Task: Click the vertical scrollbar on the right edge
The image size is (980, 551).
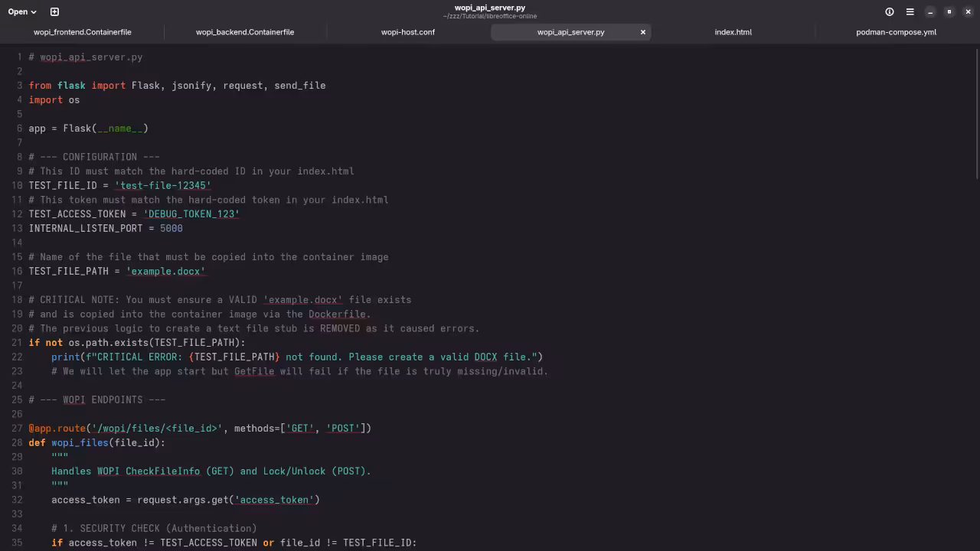Action: 976,115
